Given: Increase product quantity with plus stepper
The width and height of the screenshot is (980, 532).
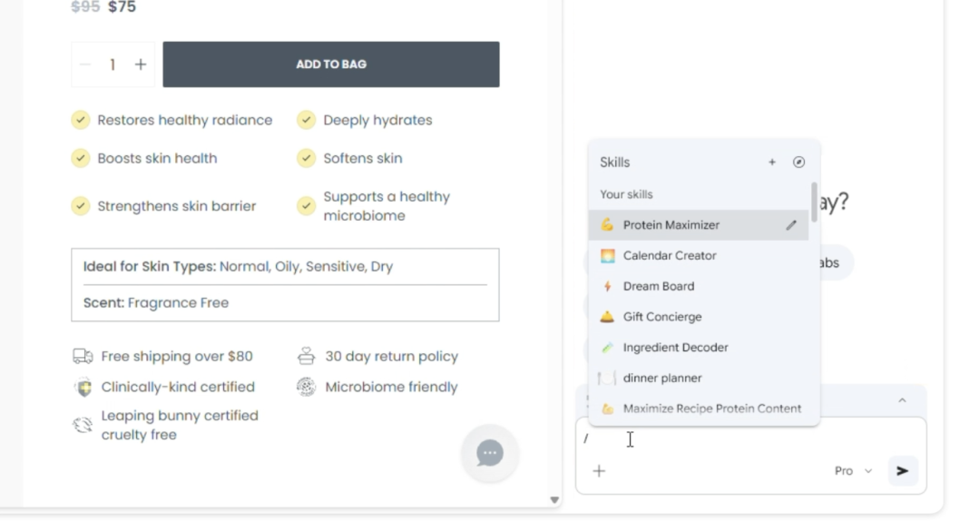Looking at the screenshot, I should (141, 64).
